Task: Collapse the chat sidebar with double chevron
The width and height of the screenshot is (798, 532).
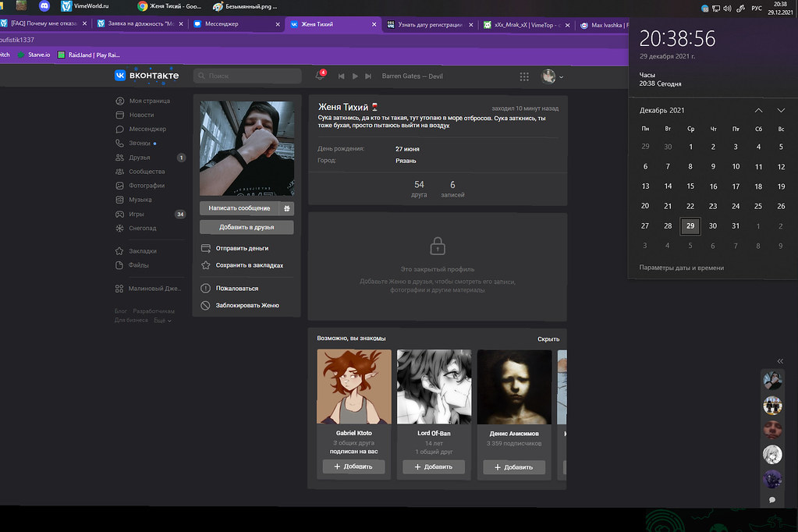Action: coord(780,360)
